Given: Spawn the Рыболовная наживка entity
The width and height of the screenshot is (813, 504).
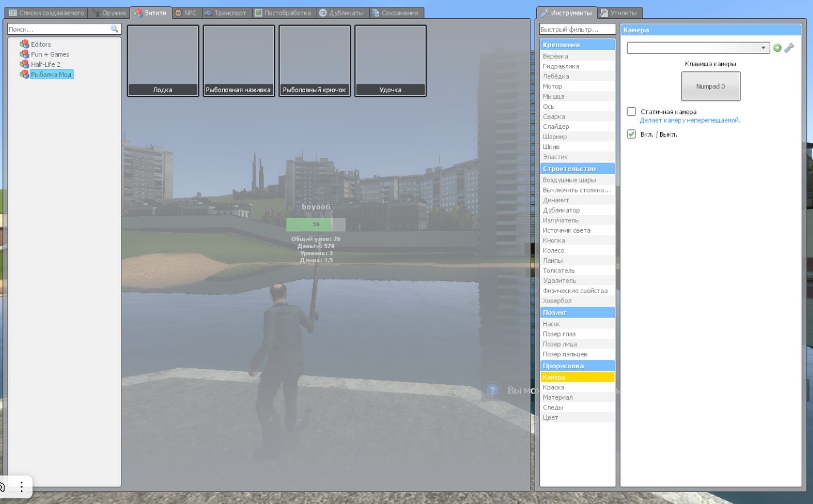Looking at the screenshot, I should coord(238,60).
